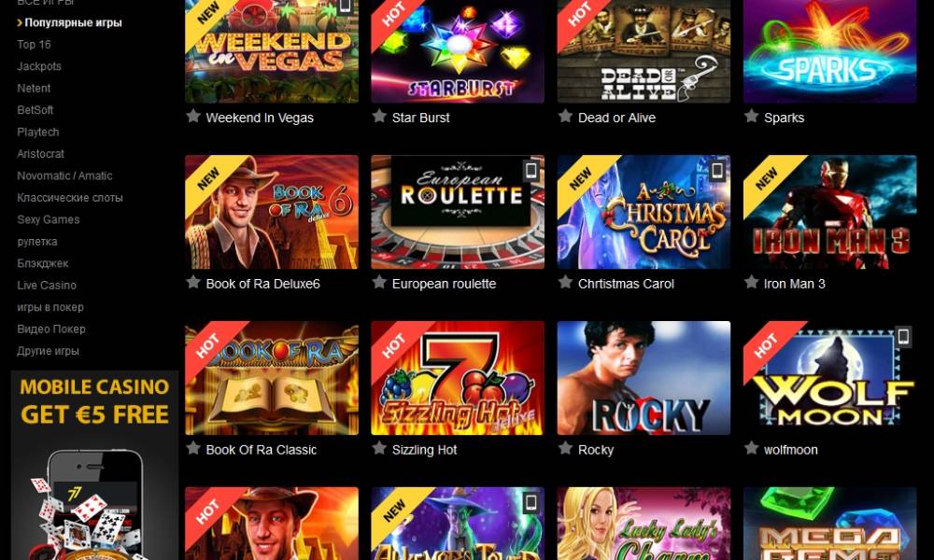Open the Классические слоты category

pyautogui.click(x=70, y=198)
